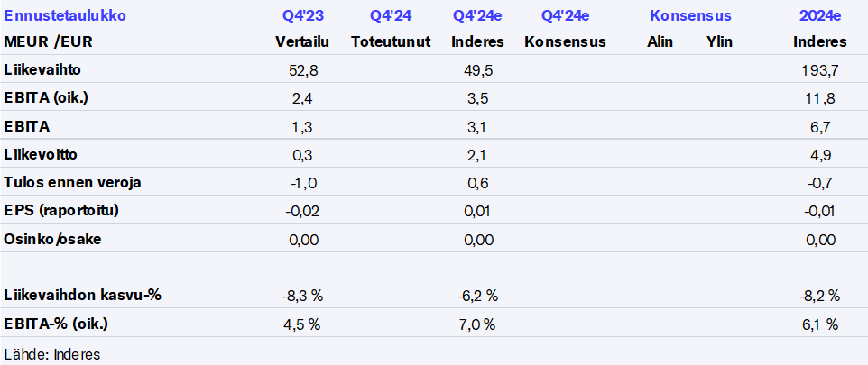
Task: Click the 49,5 Inderes estimate cell
Action: point(478,69)
